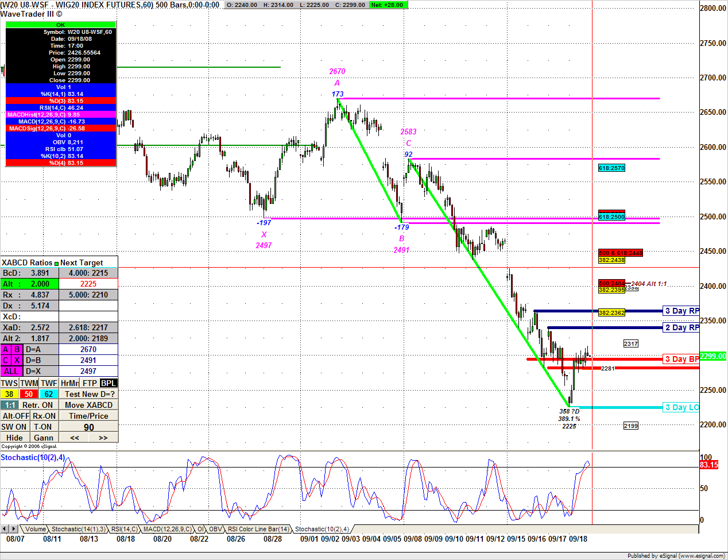
Task: Toggle the Alt-OFF button
Action: pyautogui.click(x=16, y=416)
